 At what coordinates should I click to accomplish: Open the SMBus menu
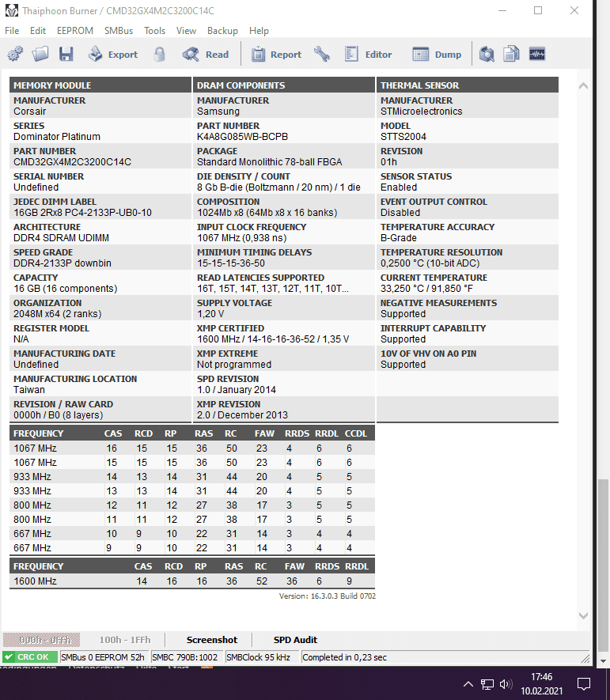click(x=119, y=31)
